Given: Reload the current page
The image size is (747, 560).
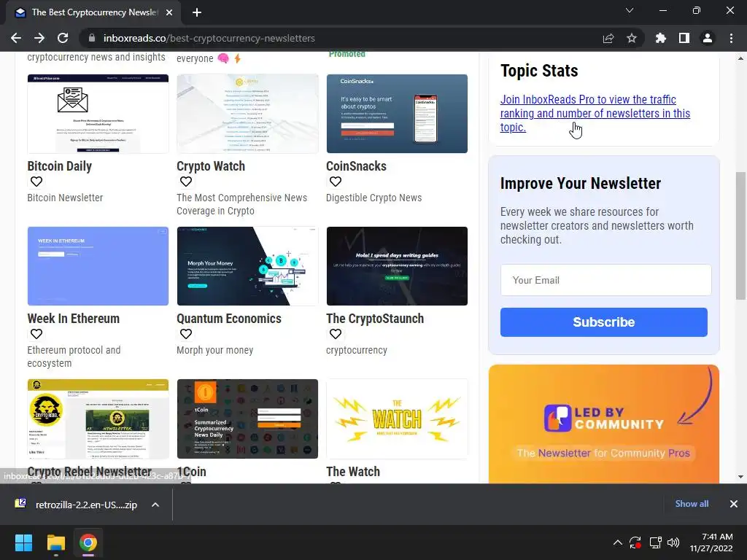Looking at the screenshot, I should pos(63,38).
